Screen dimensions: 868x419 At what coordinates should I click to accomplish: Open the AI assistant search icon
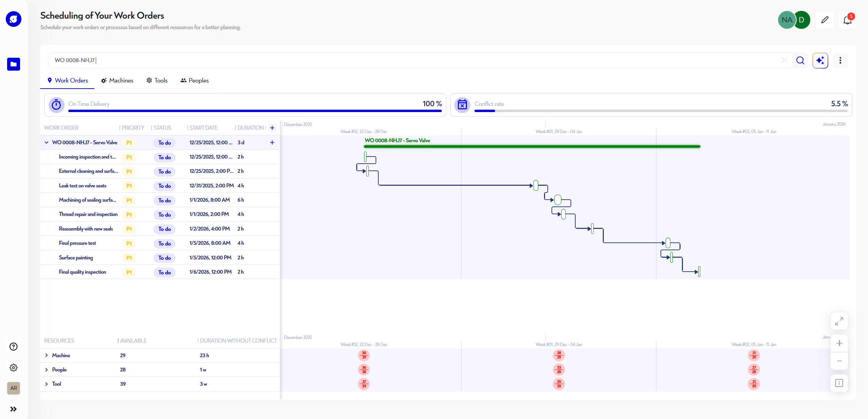(820, 60)
